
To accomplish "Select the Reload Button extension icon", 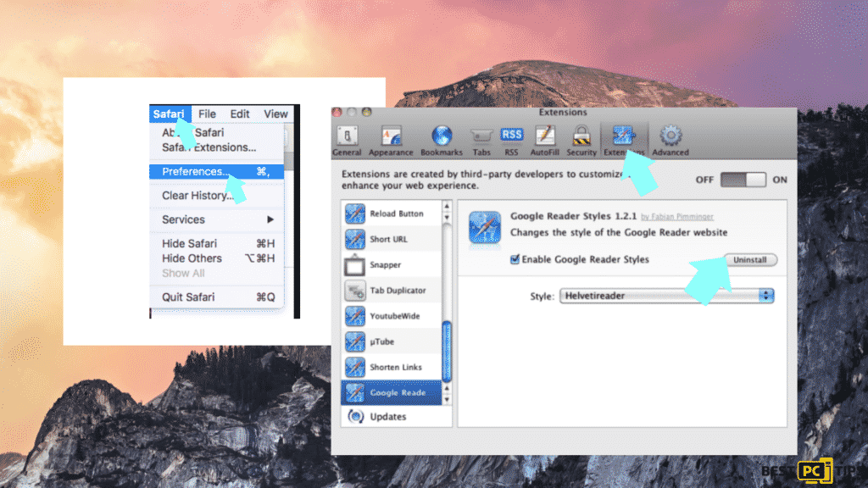I will click(355, 213).
